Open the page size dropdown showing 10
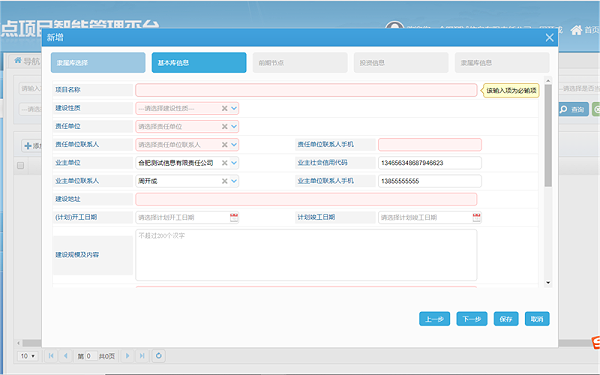 click(28, 356)
